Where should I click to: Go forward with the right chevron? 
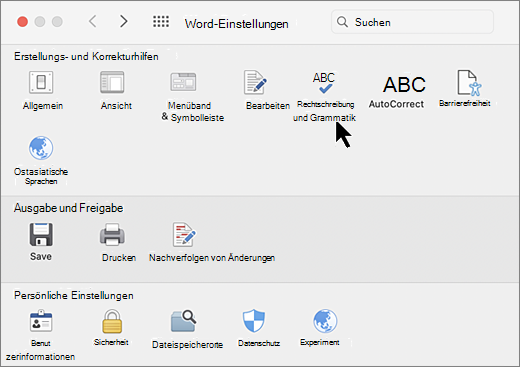point(124,22)
